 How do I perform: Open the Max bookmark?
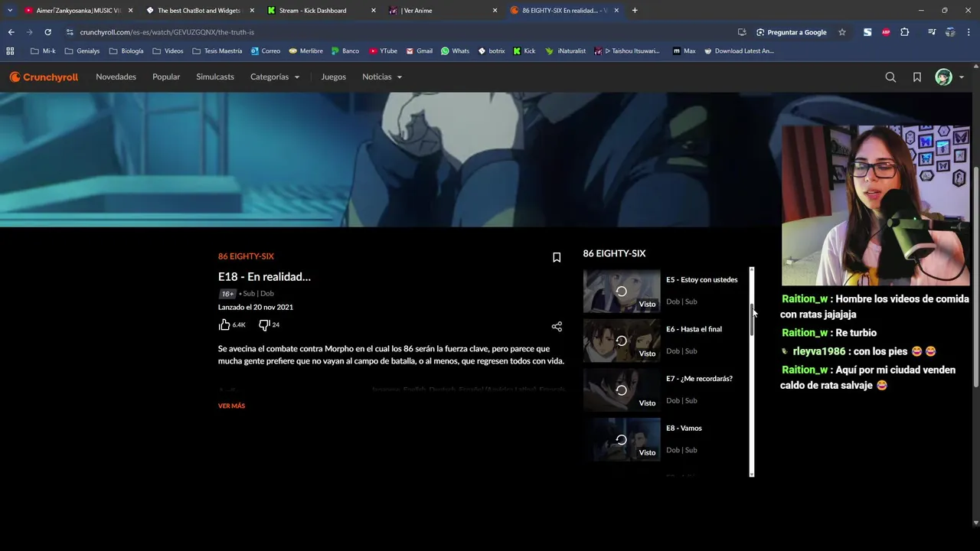[x=684, y=51]
